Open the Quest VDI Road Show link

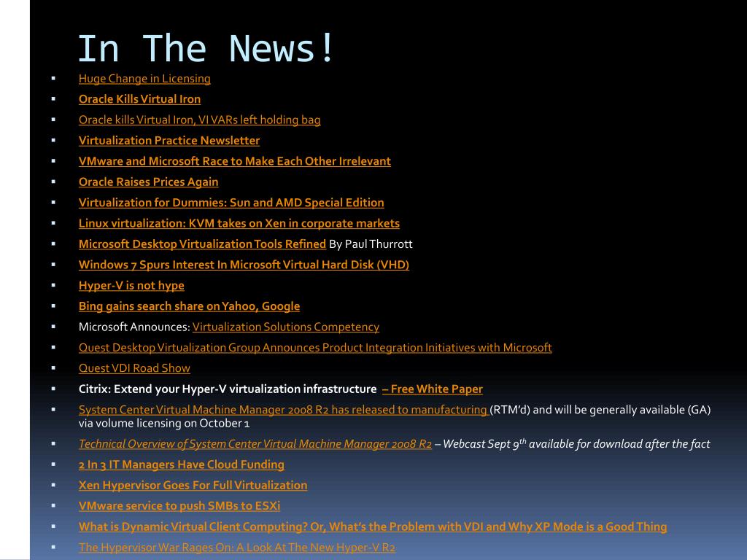tap(134, 368)
